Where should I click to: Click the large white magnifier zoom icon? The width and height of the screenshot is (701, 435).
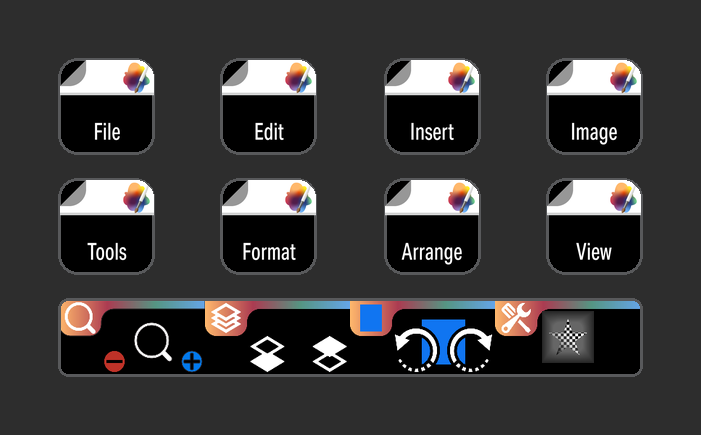tap(153, 342)
